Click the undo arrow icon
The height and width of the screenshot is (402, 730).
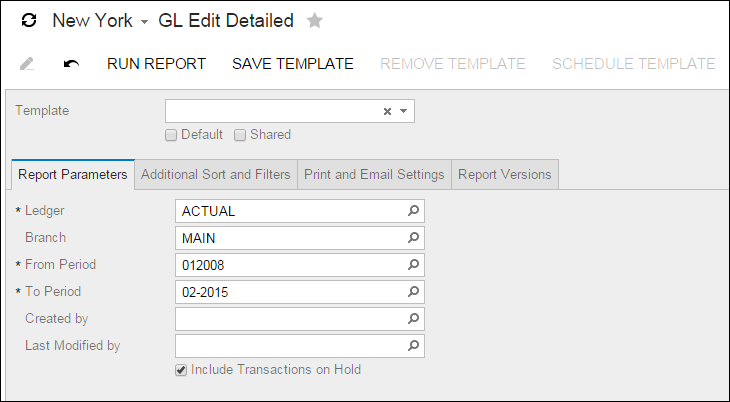(x=71, y=64)
